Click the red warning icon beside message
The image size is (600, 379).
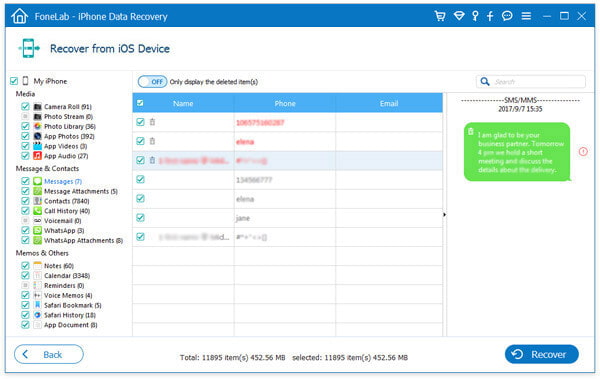[x=583, y=152]
